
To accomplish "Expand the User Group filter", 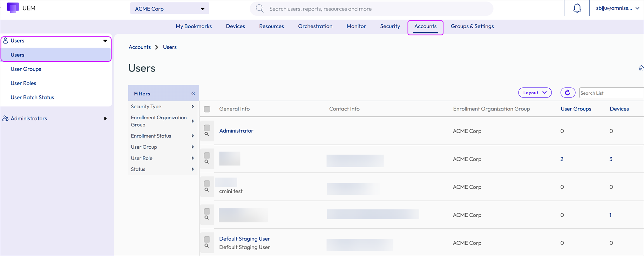I will 163,147.
